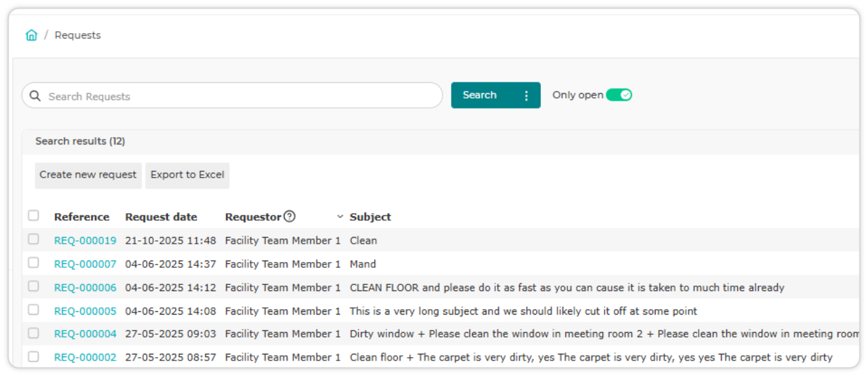This screenshot has width=868, height=376.
Task: Select checkbox next to REQ-000006
Action: [x=33, y=287]
